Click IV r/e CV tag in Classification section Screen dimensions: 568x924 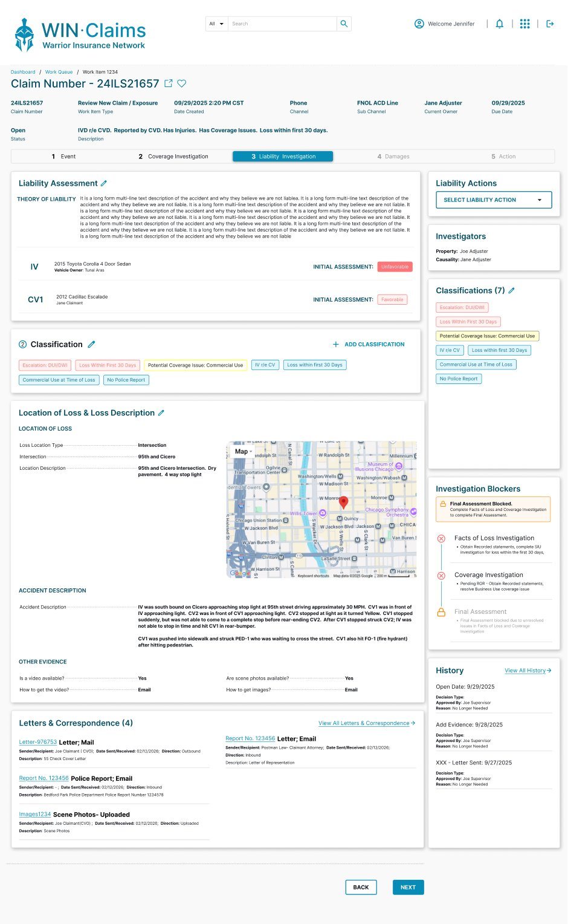coord(265,365)
